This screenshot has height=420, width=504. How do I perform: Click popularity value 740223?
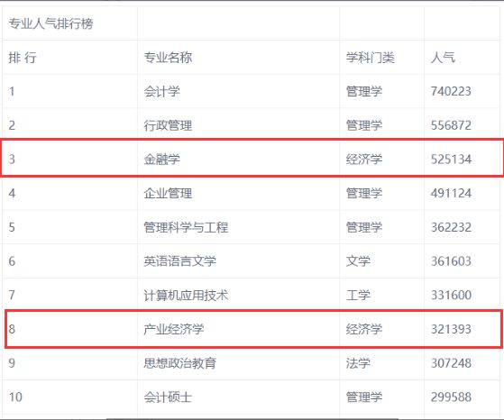(451, 92)
